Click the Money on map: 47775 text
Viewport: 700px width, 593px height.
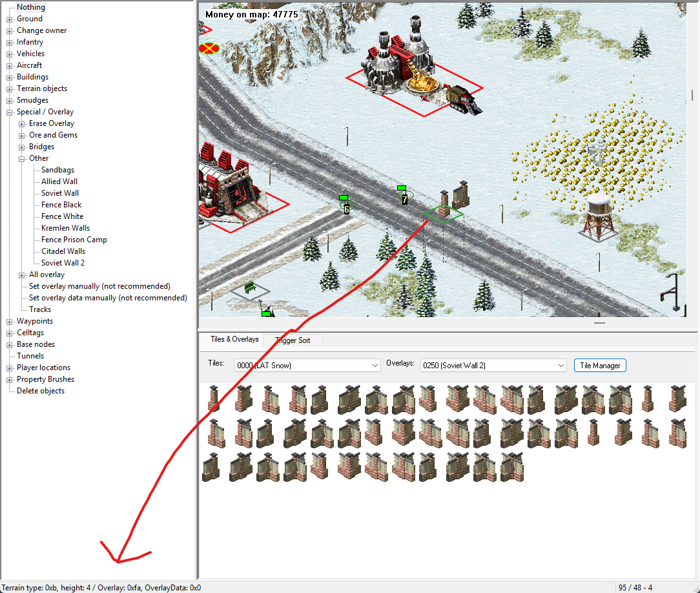coord(251,14)
